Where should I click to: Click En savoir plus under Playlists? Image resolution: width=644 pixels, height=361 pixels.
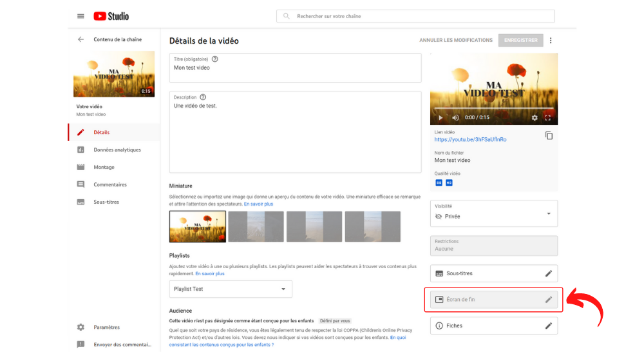click(x=210, y=273)
